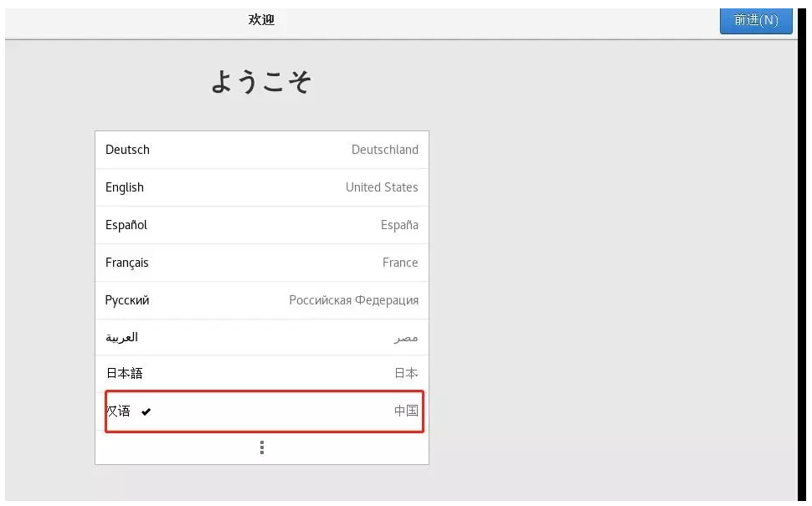Select the Русский language option
The height and width of the screenshot is (506, 812).
point(127,300)
